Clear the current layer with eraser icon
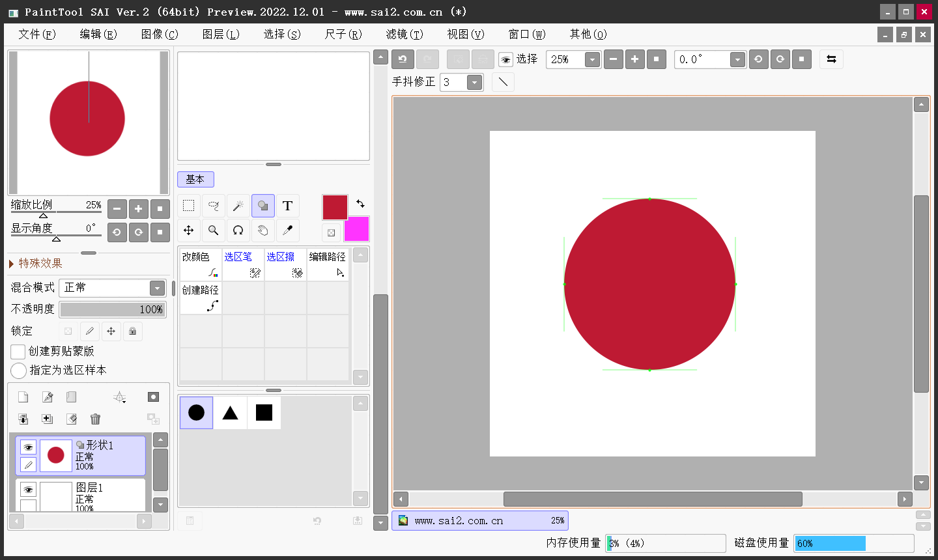The width and height of the screenshot is (938, 560). [x=72, y=419]
